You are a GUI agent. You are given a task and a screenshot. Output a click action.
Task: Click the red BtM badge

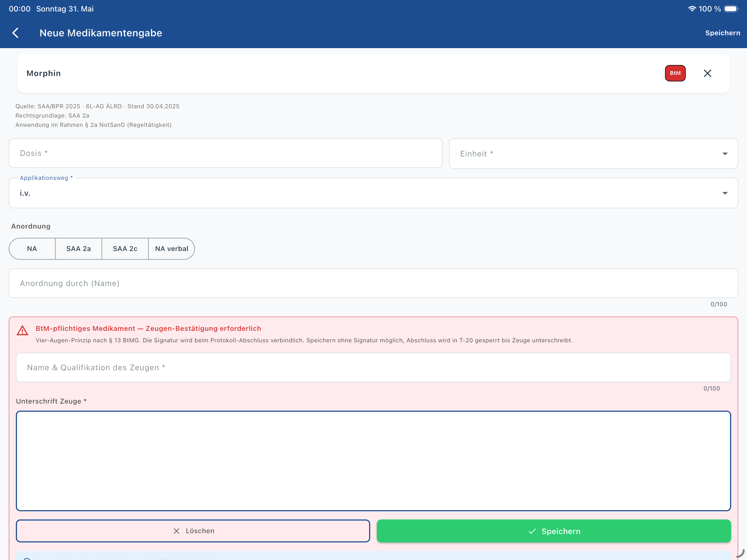point(675,73)
